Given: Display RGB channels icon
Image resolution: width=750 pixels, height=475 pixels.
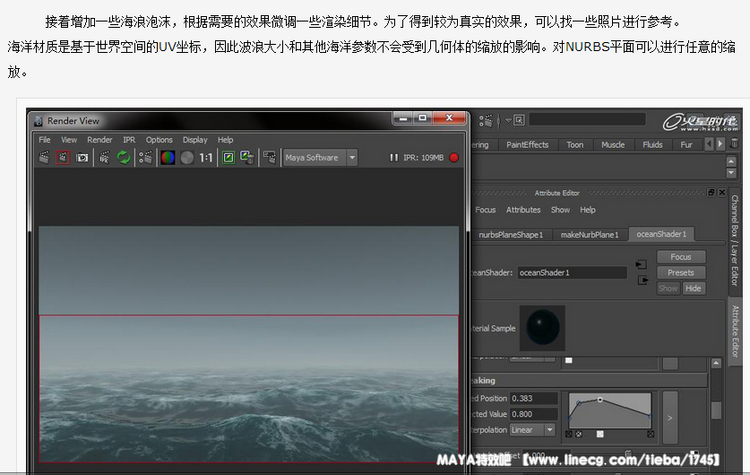Looking at the screenshot, I should tap(168, 157).
